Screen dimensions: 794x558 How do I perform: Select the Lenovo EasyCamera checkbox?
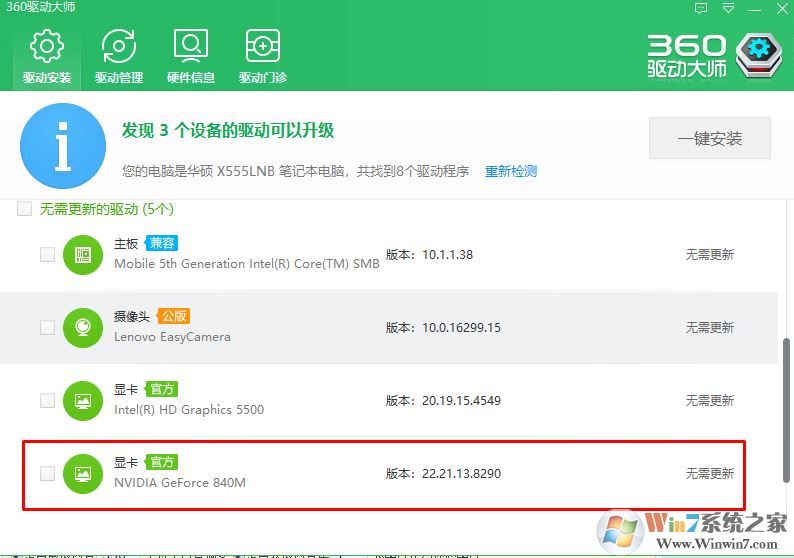coord(47,328)
